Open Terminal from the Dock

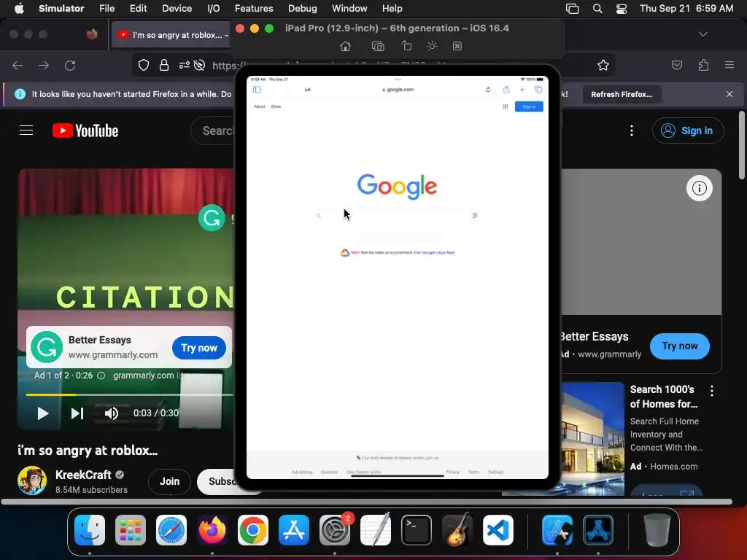[417, 530]
